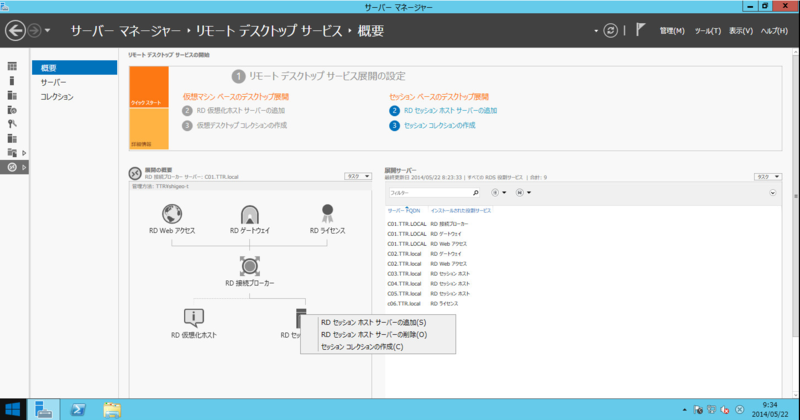This screenshot has width=800, height=420.
Task: Open File Explorer from the taskbar
Action: (x=112, y=409)
